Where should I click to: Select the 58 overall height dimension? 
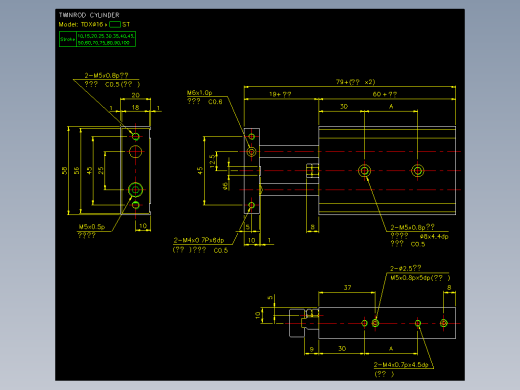pyautogui.click(x=64, y=171)
